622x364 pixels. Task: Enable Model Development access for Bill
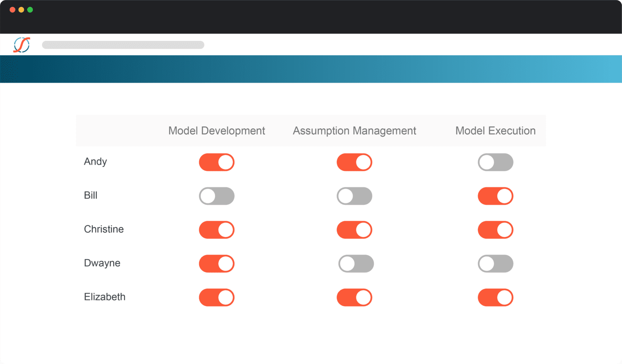[x=217, y=196]
